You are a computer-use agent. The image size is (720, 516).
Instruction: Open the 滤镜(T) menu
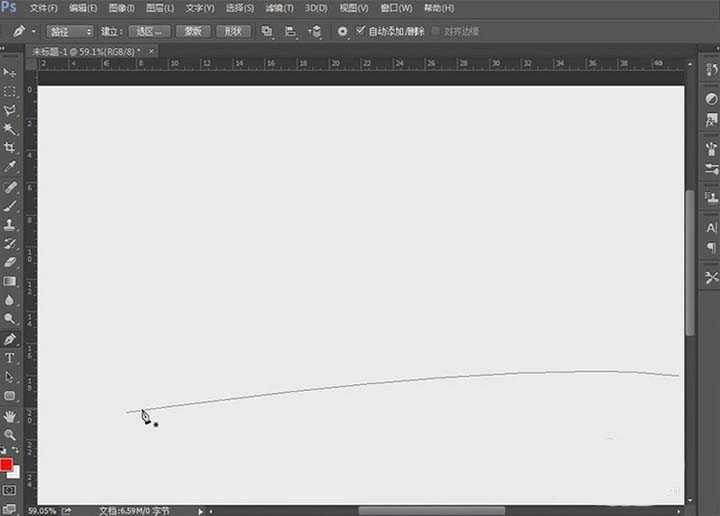point(280,8)
